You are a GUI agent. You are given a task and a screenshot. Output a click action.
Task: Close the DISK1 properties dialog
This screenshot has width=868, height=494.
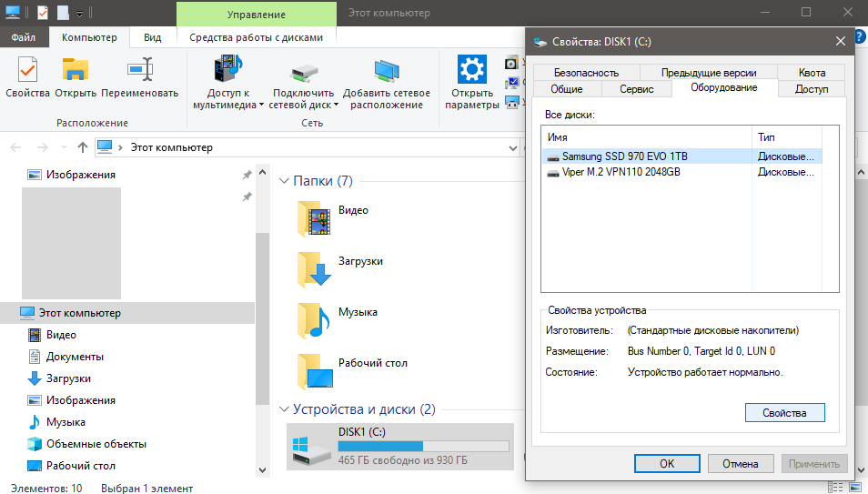(x=841, y=42)
